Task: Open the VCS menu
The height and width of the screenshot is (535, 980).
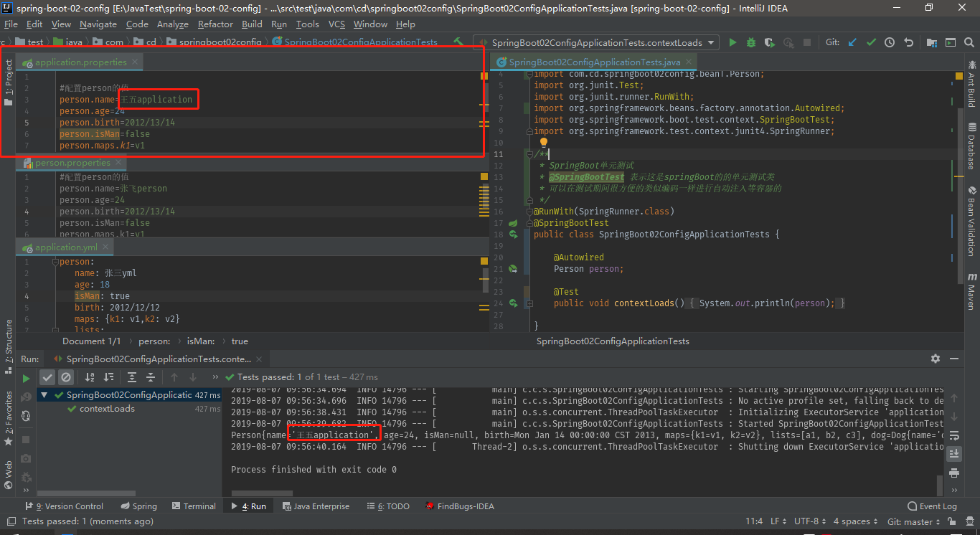Action: click(336, 24)
